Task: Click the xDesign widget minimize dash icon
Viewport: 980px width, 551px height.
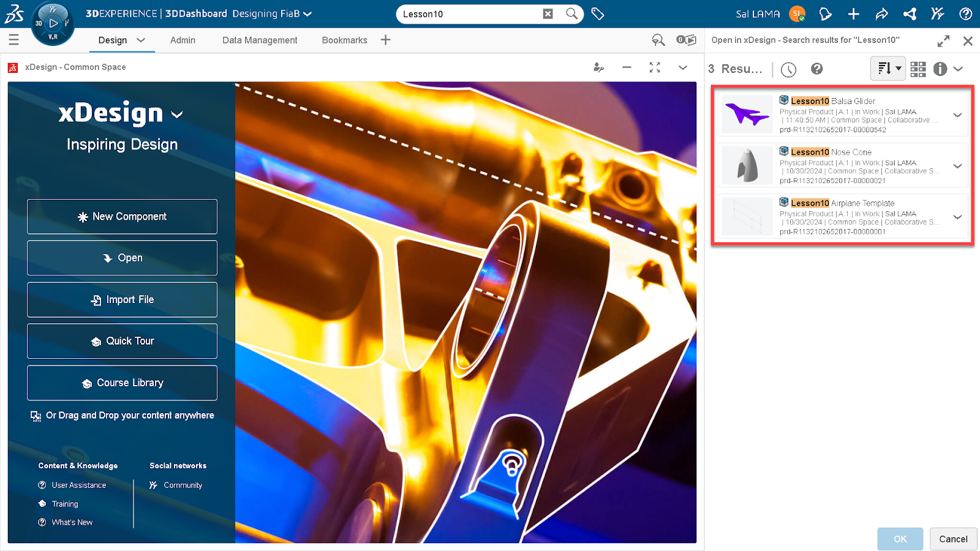Action: (x=627, y=67)
